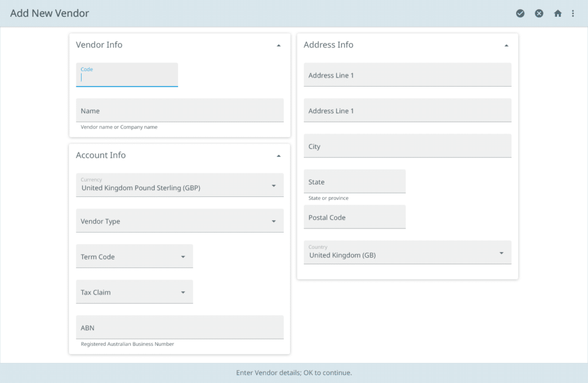The height and width of the screenshot is (383, 588).
Task: Select the Postal Code field
Action: click(x=354, y=217)
